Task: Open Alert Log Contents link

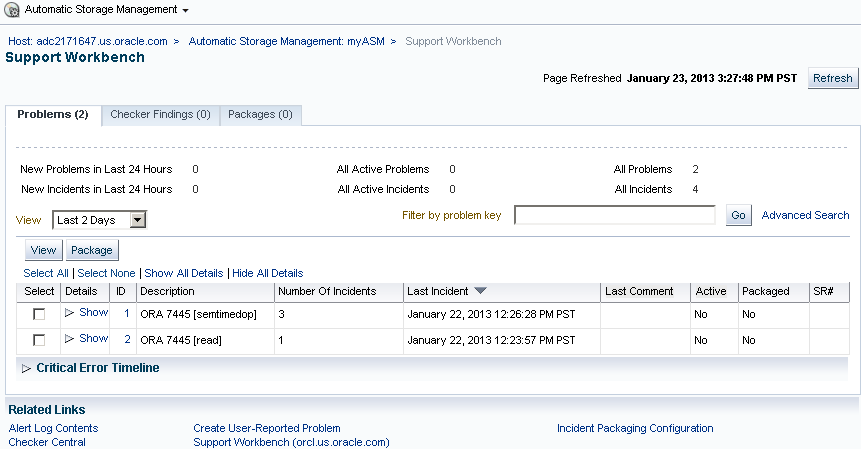Action: (53, 428)
